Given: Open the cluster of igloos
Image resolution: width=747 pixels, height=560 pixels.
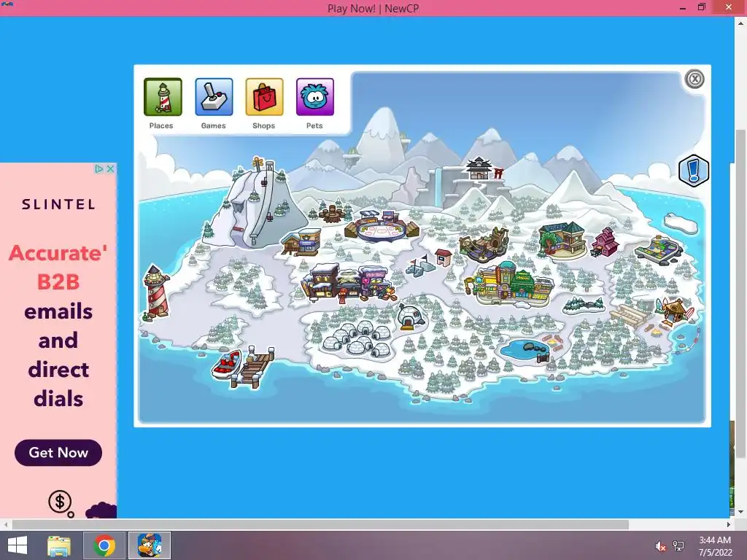Looking at the screenshot, I should pyautogui.click(x=357, y=339).
